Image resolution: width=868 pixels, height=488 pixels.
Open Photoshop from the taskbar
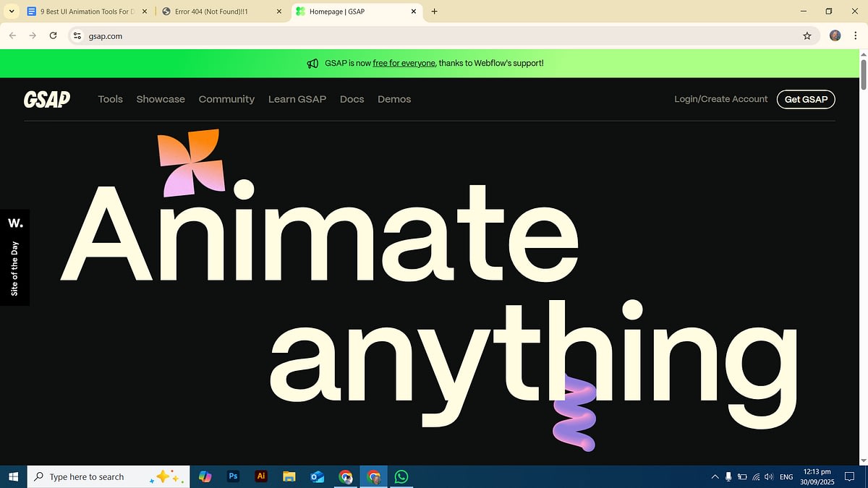pyautogui.click(x=233, y=476)
